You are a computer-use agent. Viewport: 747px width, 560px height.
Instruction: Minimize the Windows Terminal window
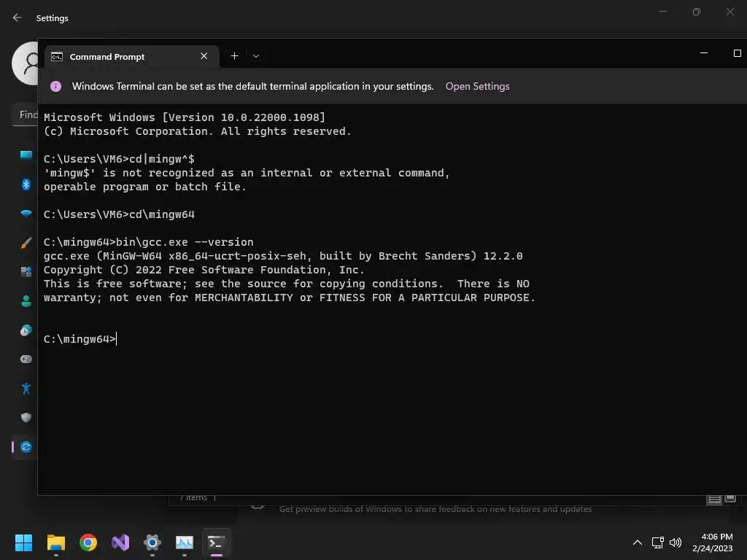coord(704,53)
